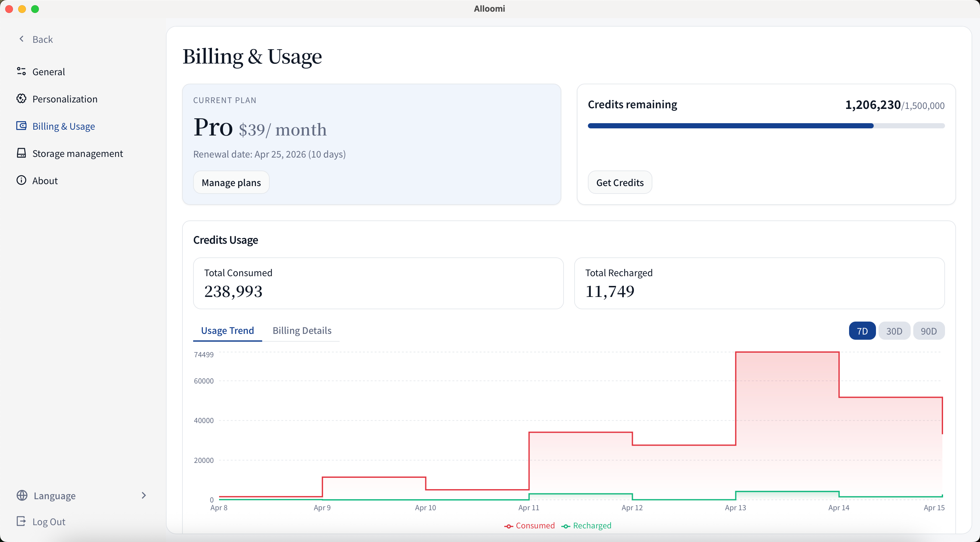
Task: Expand the Language submenu chevron
Action: pyautogui.click(x=144, y=495)
